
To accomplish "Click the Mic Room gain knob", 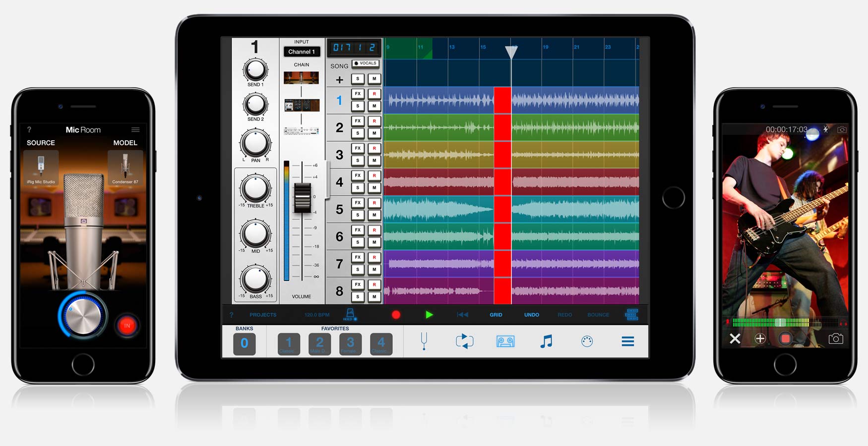I will tap(83, 316).
